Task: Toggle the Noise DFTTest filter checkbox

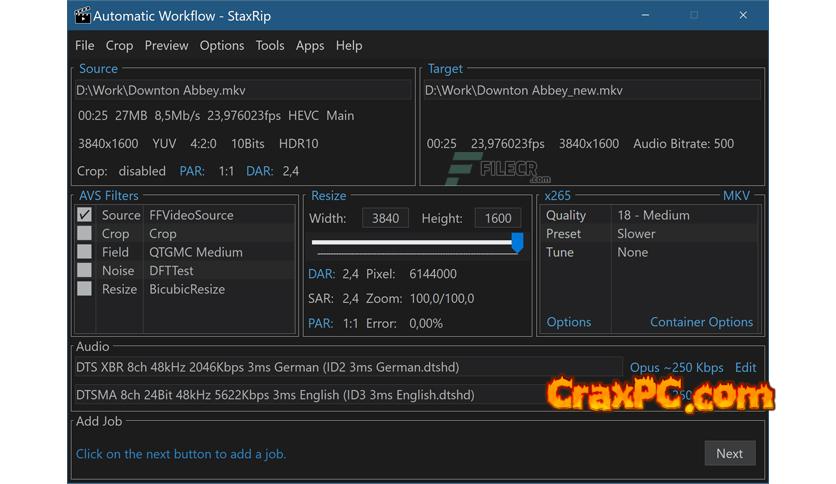Action: tap(85, 270)
